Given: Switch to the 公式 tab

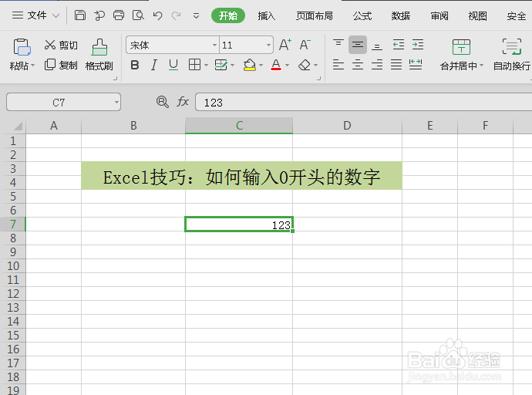Looking at the screenshot, I should [x=362, y=15].
